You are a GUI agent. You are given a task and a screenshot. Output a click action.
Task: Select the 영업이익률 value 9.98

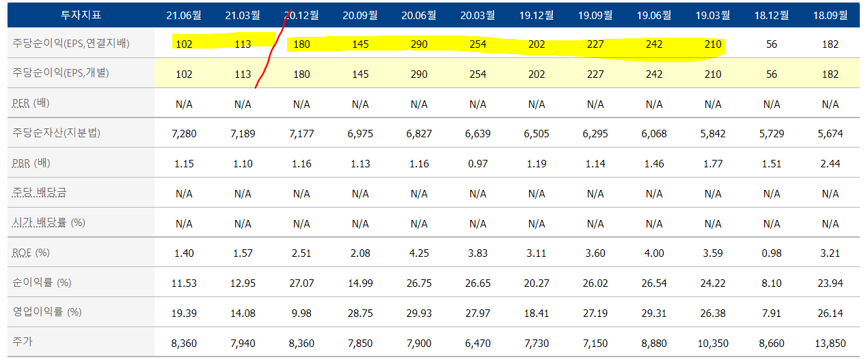(301, 313)
